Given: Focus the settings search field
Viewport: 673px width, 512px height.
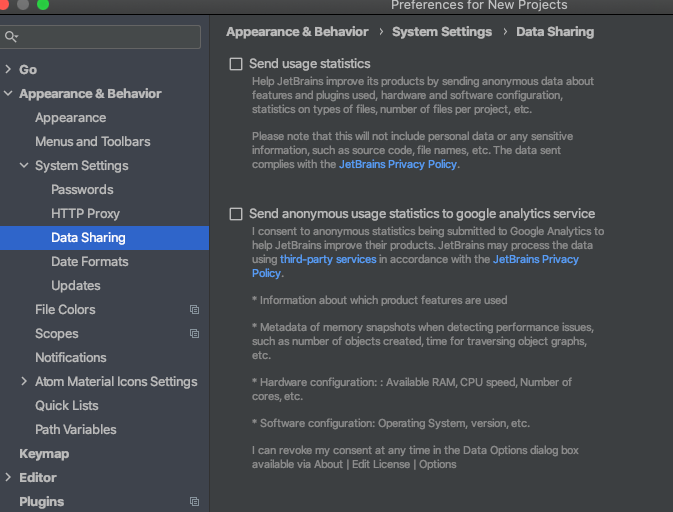Looking at the screenshot, I should click(101, 37).
